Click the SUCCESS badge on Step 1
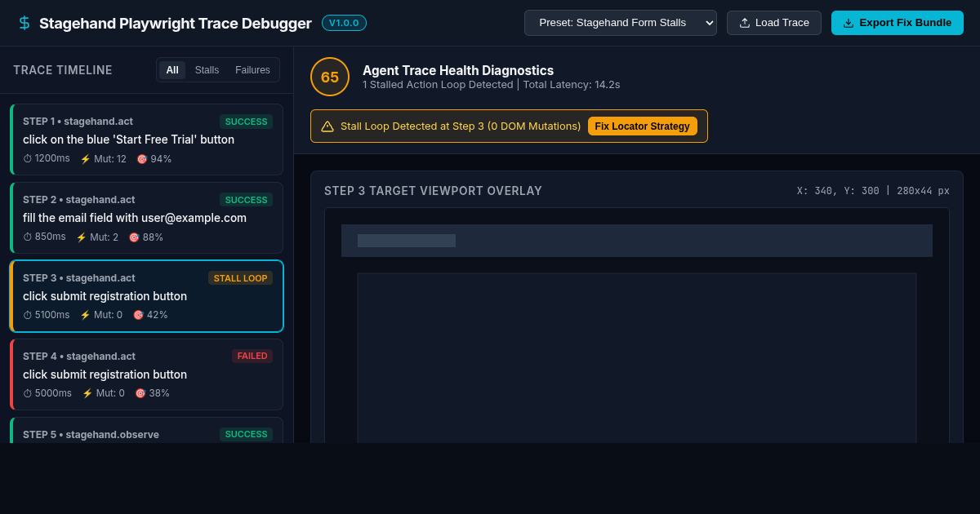 [x=246, y=122]
